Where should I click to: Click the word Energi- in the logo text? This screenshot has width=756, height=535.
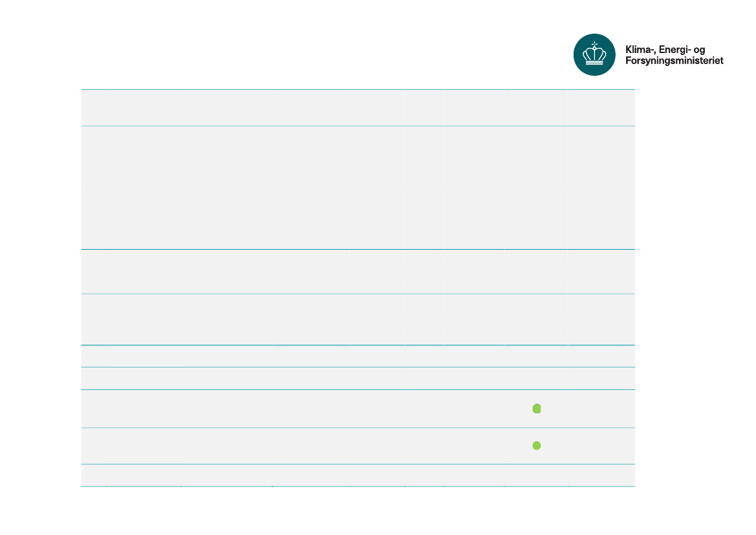(675, 50)
